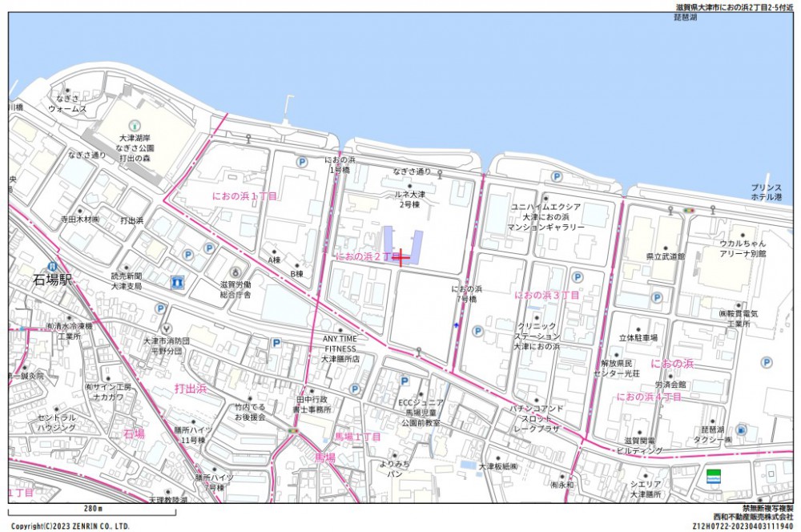Click the プリンスホテル港 label
This screenshot has width=801, height=532.
[767, 192]
